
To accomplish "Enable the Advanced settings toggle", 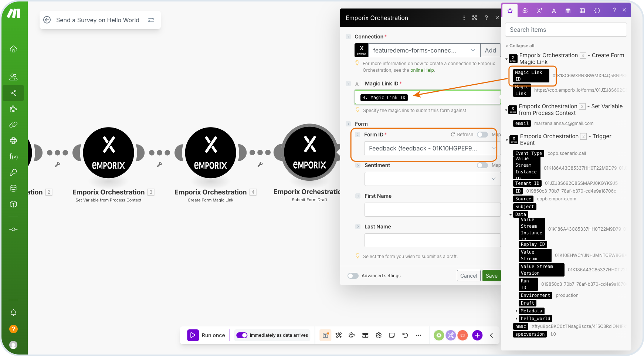I will tap(353, 276).
